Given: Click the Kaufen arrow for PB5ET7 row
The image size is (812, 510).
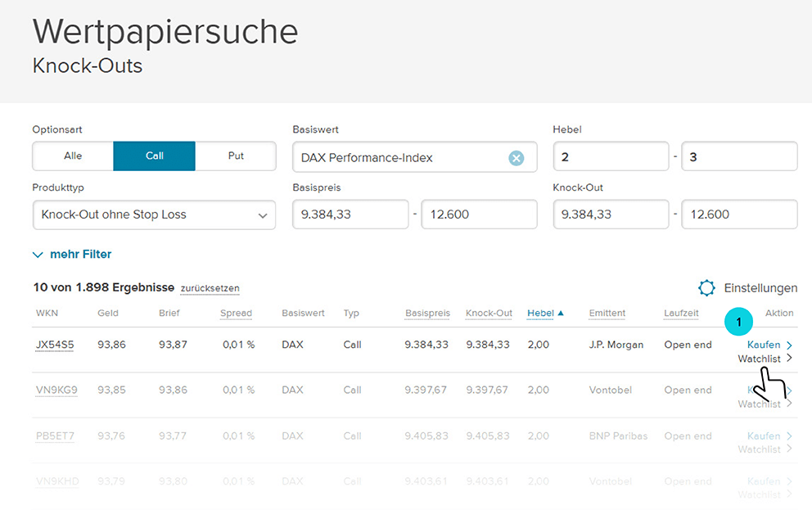Looking at the screenshot, I should coord(789,436).
